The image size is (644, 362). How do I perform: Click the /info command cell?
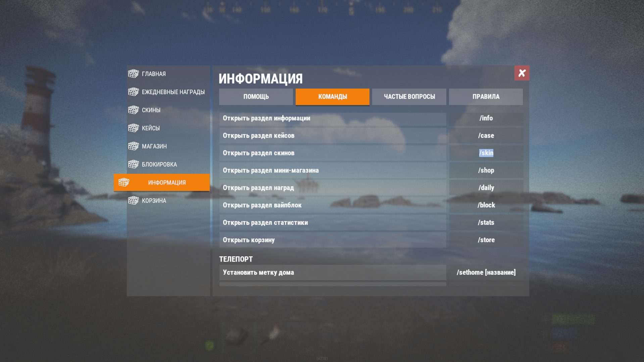coord(486,118)
